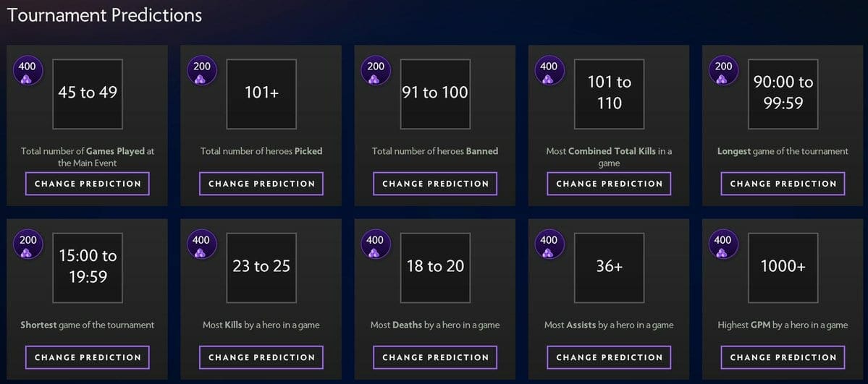
Task: Change prediction for total heroes Banned
Action: coord(435,184)
